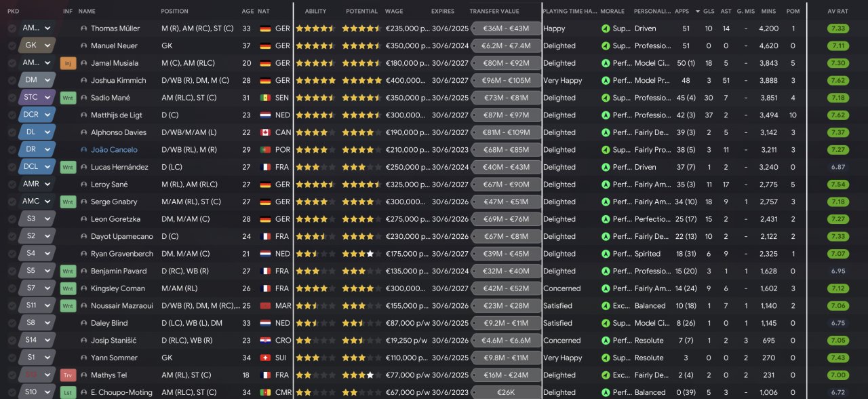Open the GK position dropdown for Manuel Neuer

pyautogui.click(x=37, y=45)
